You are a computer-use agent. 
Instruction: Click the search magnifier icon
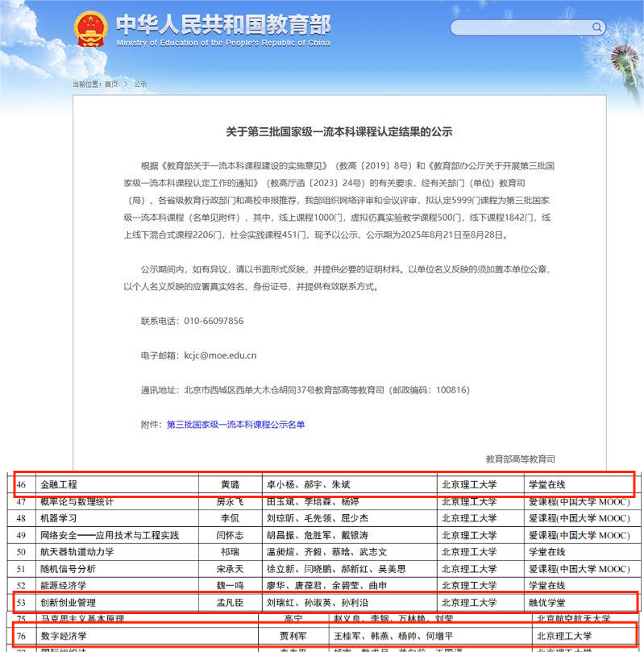(596, 27)
